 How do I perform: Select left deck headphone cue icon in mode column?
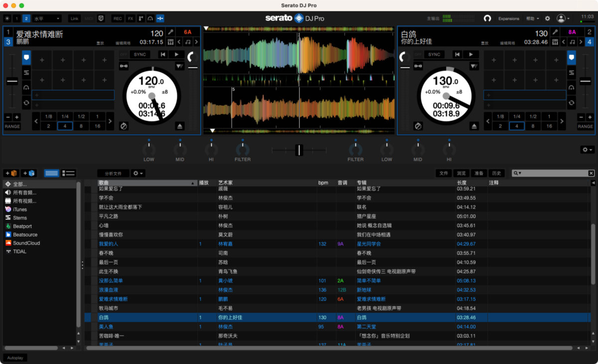(26, 88)
